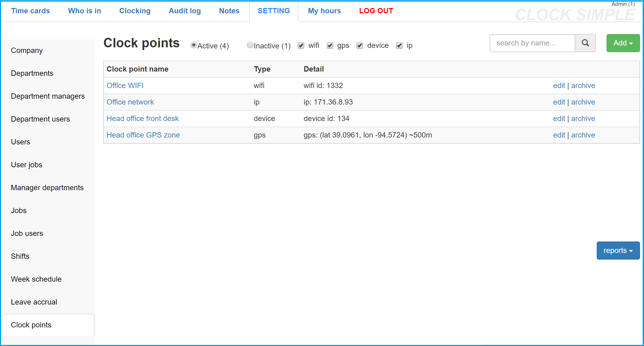Edit the Head office front desk entry
The height and width of the screenshot is (346, 644).
559,118
